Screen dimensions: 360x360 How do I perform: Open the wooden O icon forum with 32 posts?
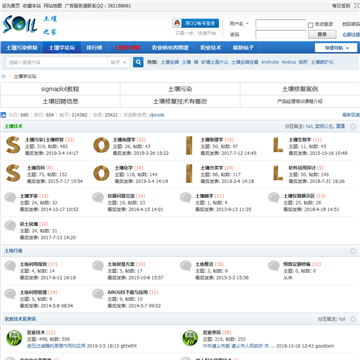point(101,146)
